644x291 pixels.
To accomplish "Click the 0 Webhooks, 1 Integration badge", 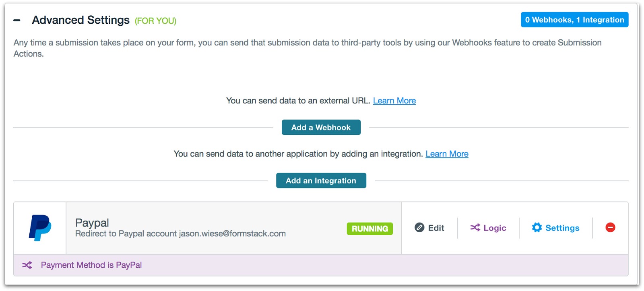I will 574,20.
